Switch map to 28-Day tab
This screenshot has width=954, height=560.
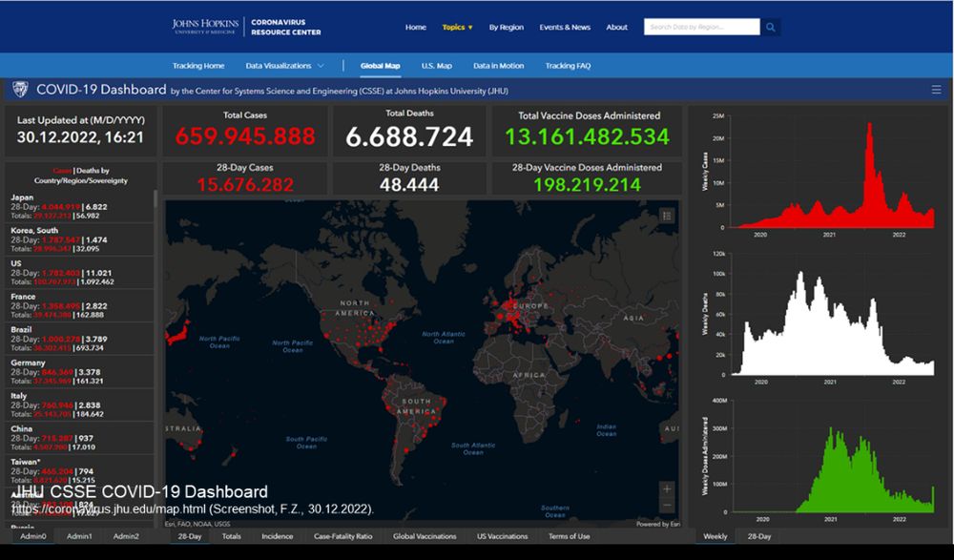[x=189, y=536]
